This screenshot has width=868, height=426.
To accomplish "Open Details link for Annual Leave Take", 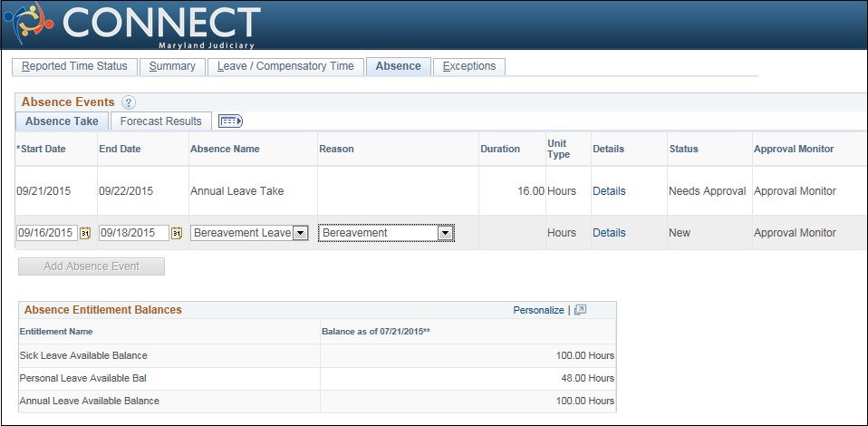I will (x=609, y=191).
